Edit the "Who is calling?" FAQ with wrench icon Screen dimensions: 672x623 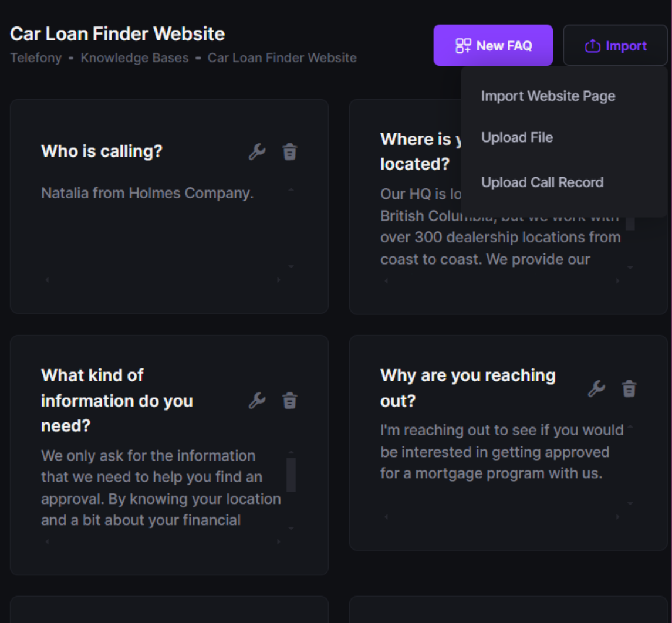pyautogui.click(x=257, y=152)
